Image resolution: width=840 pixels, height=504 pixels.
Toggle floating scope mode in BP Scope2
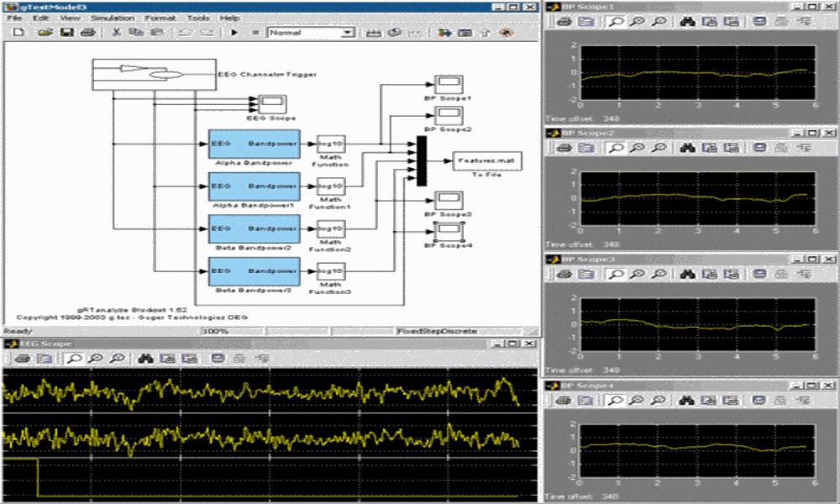tap(760, 147)
